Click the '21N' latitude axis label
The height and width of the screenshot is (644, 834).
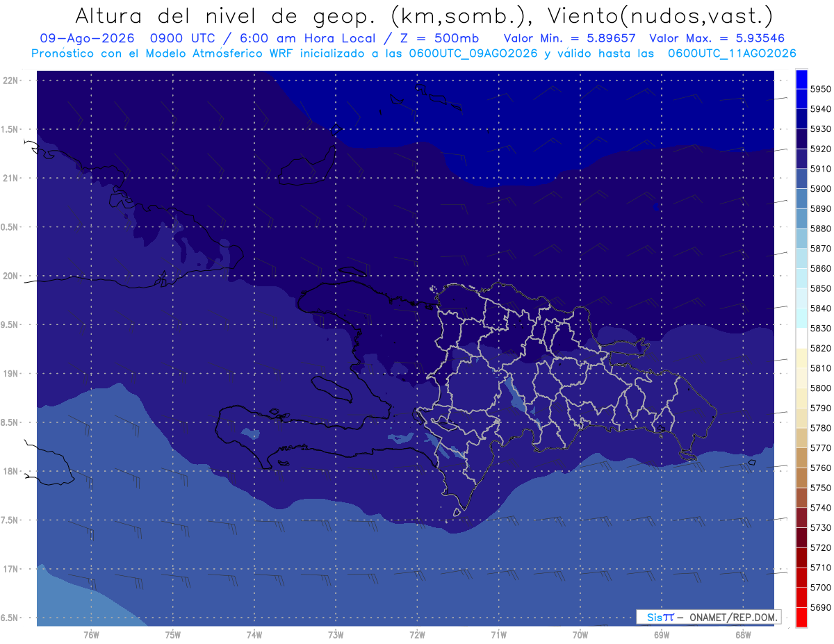pyautogui.click(x=10, y=178)
